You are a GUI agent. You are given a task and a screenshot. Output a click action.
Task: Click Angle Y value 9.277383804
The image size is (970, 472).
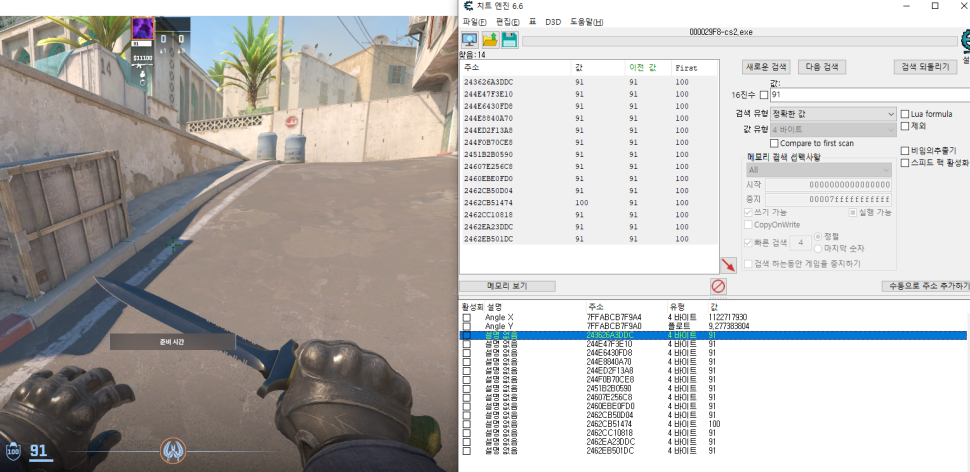(x=729, y=326)
